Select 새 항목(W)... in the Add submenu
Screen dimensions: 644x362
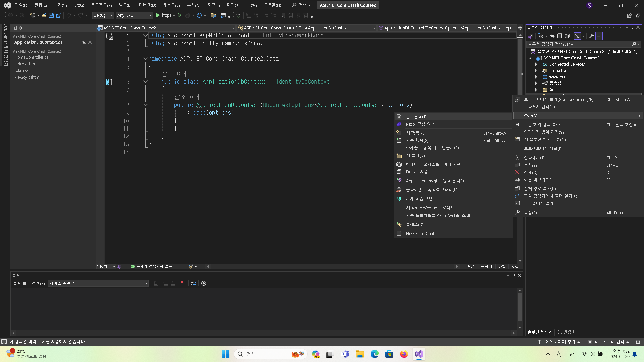click(x=453, y=133)
